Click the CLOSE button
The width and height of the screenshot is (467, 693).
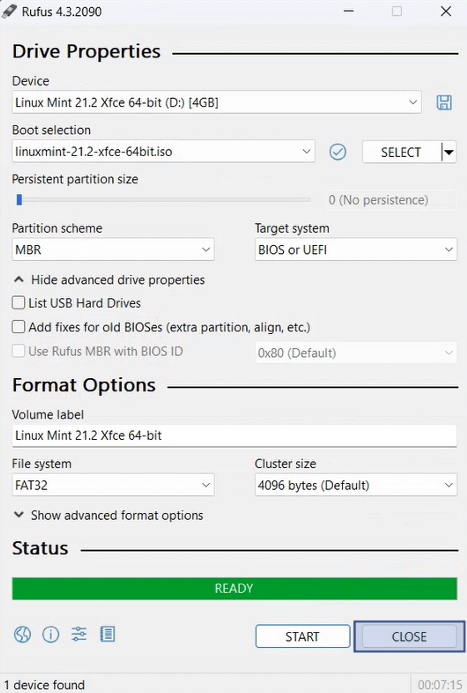click(409, 636)
